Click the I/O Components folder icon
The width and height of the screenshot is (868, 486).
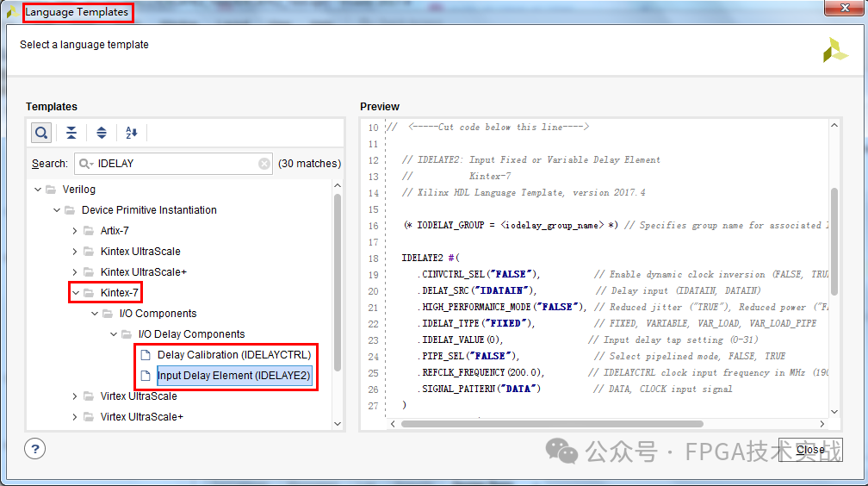point(108,314)
